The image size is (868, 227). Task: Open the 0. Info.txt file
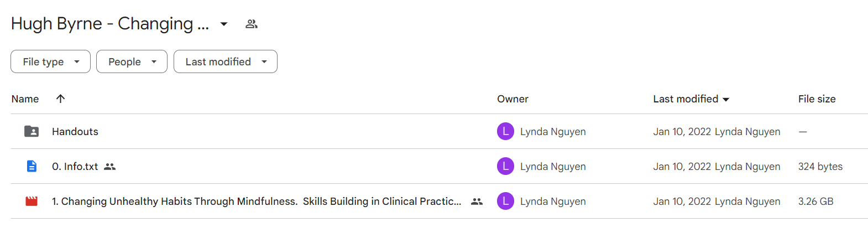click(75, 166)
